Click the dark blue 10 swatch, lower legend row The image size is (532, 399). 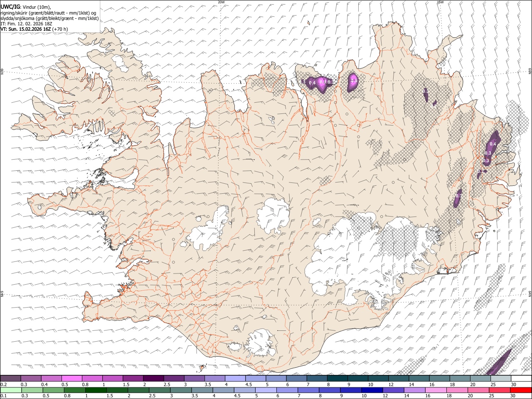click(371, 390)
